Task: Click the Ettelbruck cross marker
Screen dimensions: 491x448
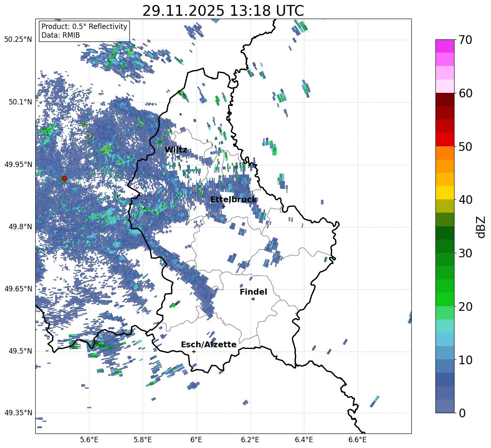Action: 224,206
